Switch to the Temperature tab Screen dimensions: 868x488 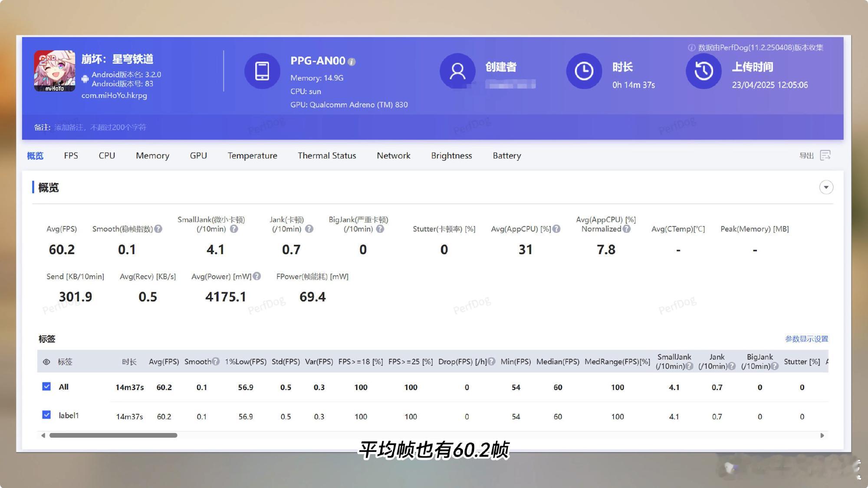pos(252,156)
